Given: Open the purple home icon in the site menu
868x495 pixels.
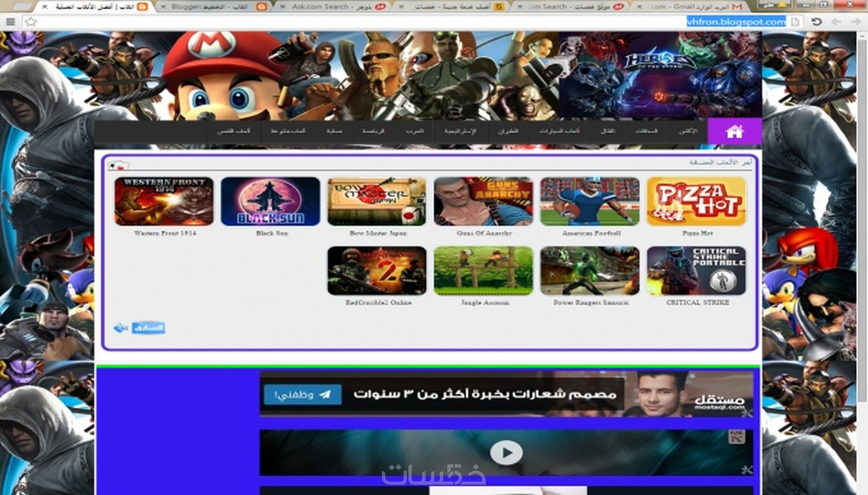Looking at the screenshot, I should tap(734, 131).
